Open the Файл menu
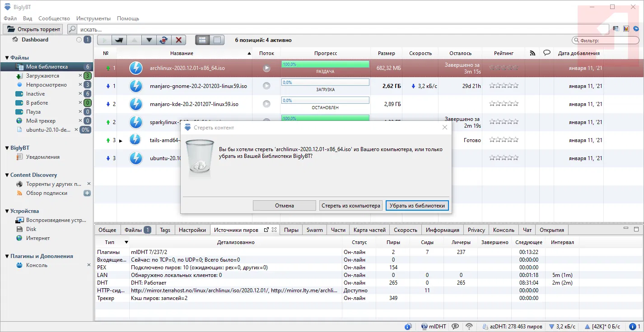 (x=10, y=18)
